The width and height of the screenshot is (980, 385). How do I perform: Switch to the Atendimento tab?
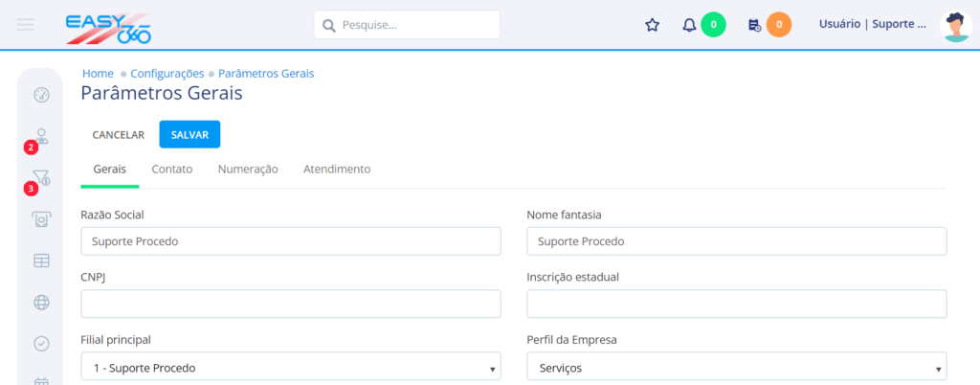click(x=337, y=169)
